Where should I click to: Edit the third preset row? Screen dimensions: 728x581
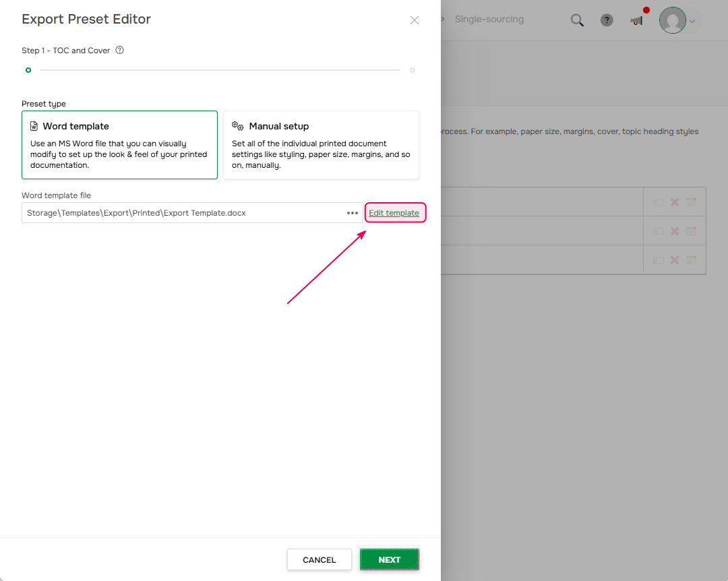click(x=692, y=260)
